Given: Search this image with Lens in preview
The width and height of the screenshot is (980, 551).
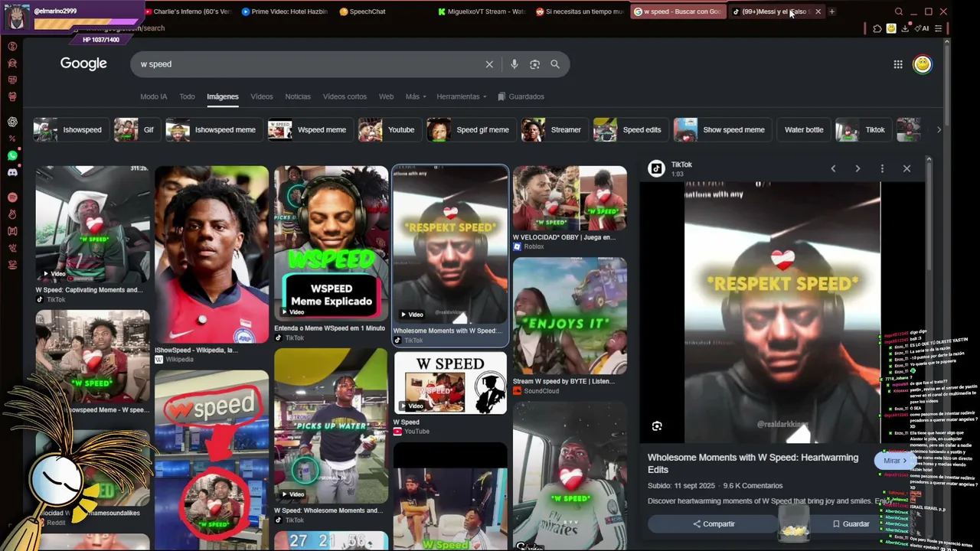Looking at the screenshot, I should coord(657,426).
